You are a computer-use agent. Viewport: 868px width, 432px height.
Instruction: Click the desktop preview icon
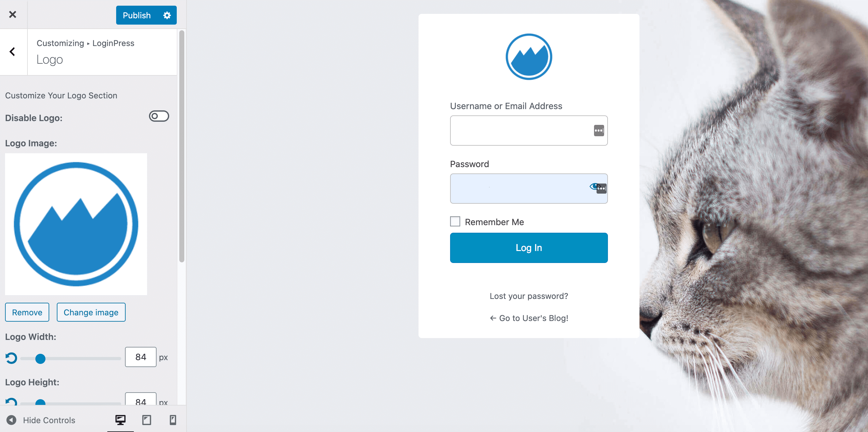pyautogui.click(x=121, y=420)
